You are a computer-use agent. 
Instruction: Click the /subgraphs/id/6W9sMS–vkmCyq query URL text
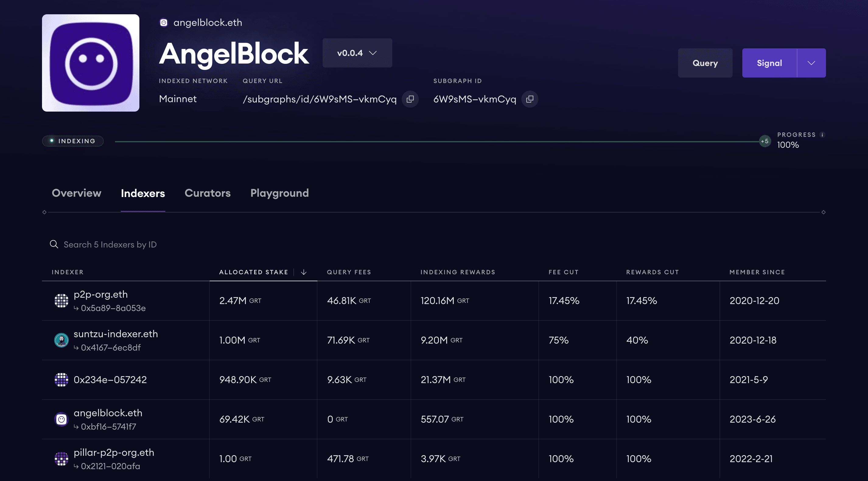click(x=320, y=99)
